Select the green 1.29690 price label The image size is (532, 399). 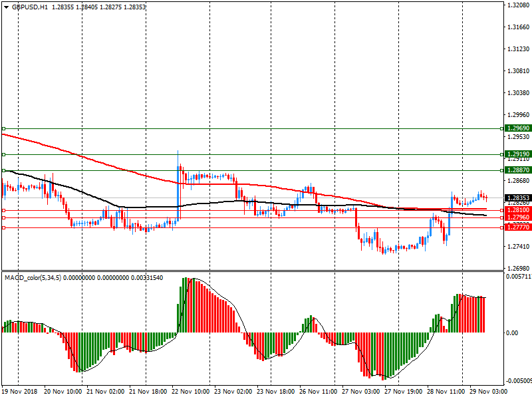coord(517,128)
